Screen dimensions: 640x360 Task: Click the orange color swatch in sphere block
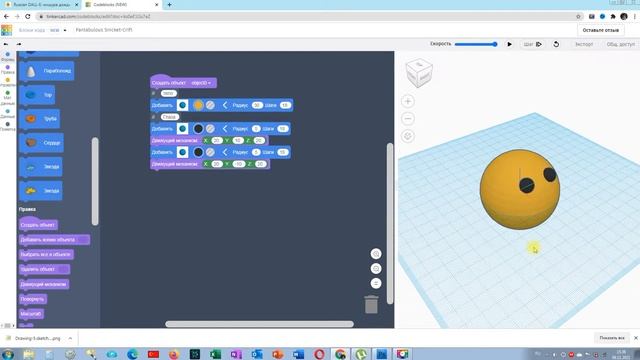pyautogui.click(x=198, y=105)
